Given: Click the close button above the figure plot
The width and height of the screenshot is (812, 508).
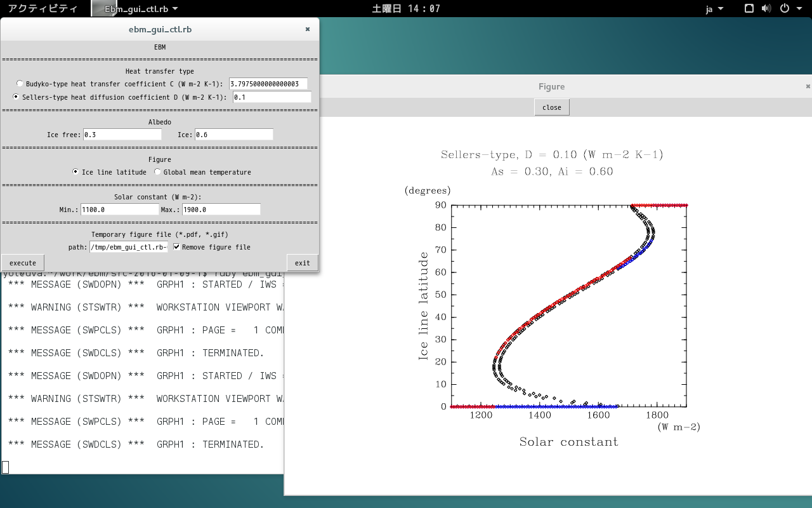Looking at the screenshot, I should point(551,107).
